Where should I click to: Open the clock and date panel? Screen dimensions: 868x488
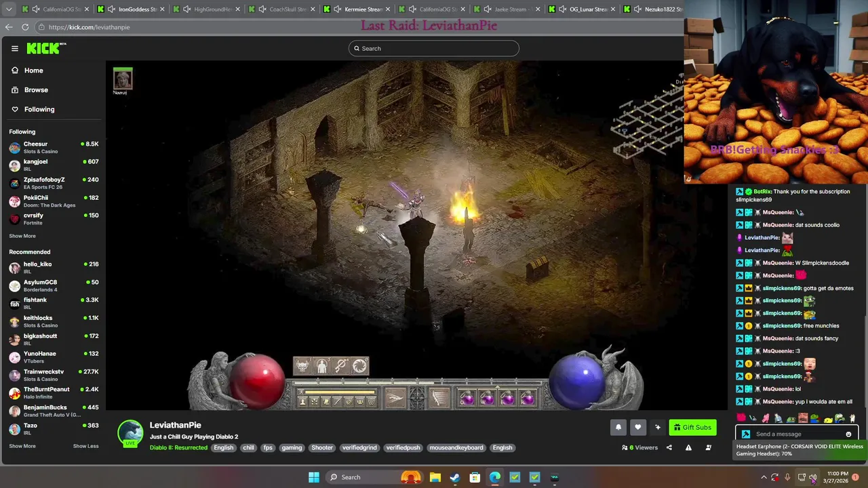[x=837, y=477]
